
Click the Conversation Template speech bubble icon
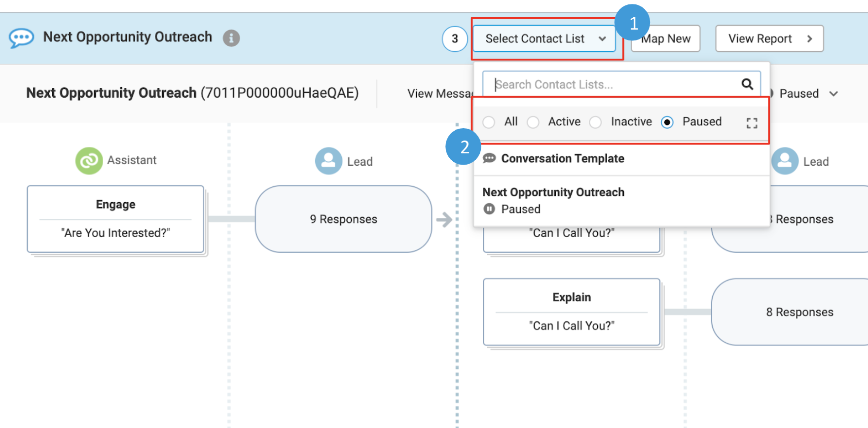[489, 158]
